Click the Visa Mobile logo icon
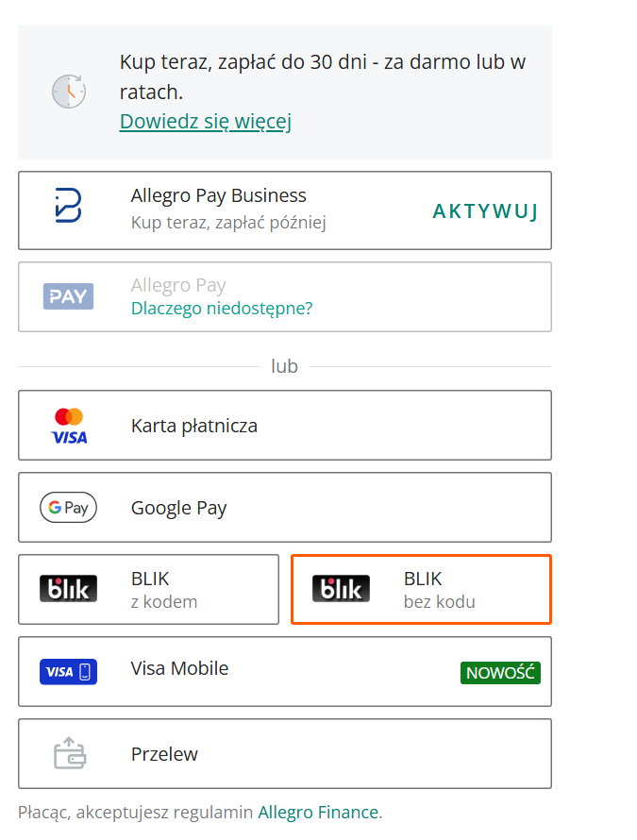This screenshot has height=840, width=637. (68, 671)
